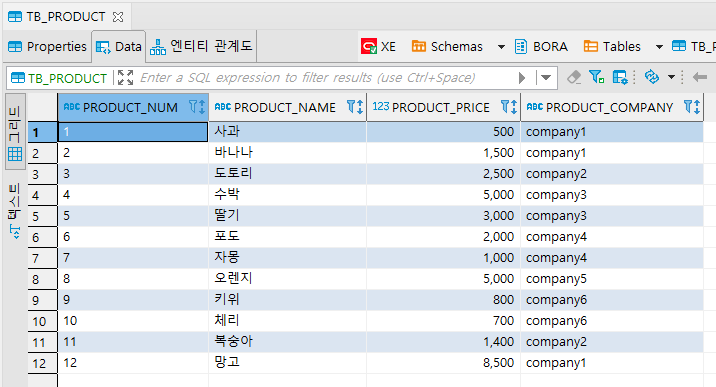Click the green TB_PRODUCT label in filter bar
Image resolution: width=716 pixels, height=387 pixels.
pyautogui.click(x=67, y=78)
